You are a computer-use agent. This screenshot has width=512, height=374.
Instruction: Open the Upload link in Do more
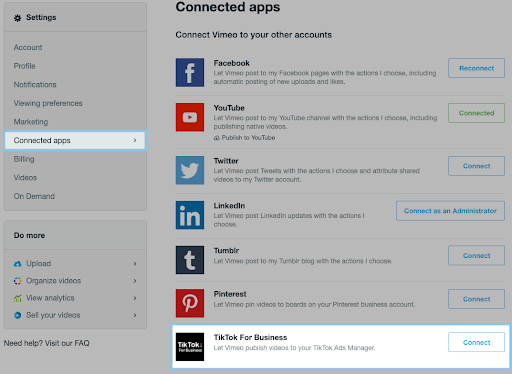pos(39,264)
